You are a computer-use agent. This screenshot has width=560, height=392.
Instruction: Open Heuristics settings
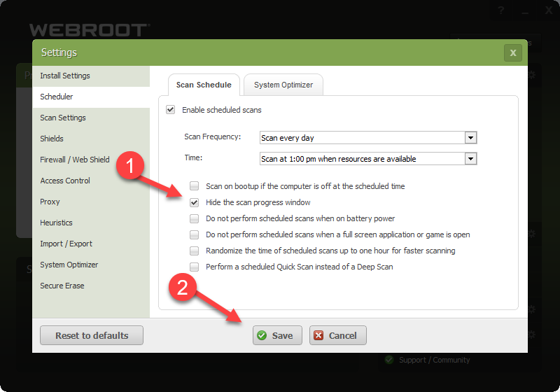click(91, 223)
